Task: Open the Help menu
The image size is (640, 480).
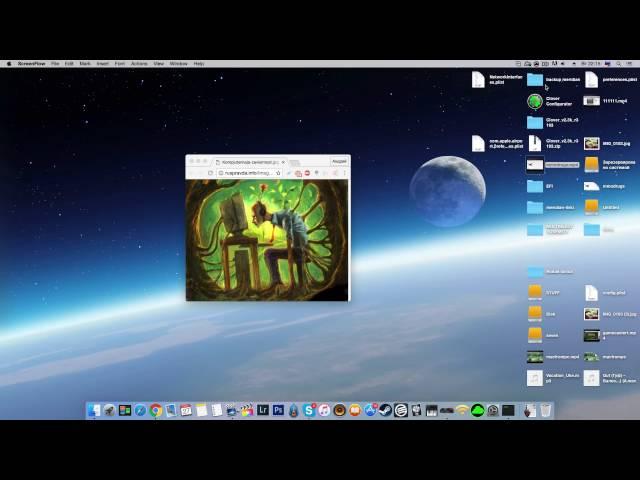Action: [198, 64]
